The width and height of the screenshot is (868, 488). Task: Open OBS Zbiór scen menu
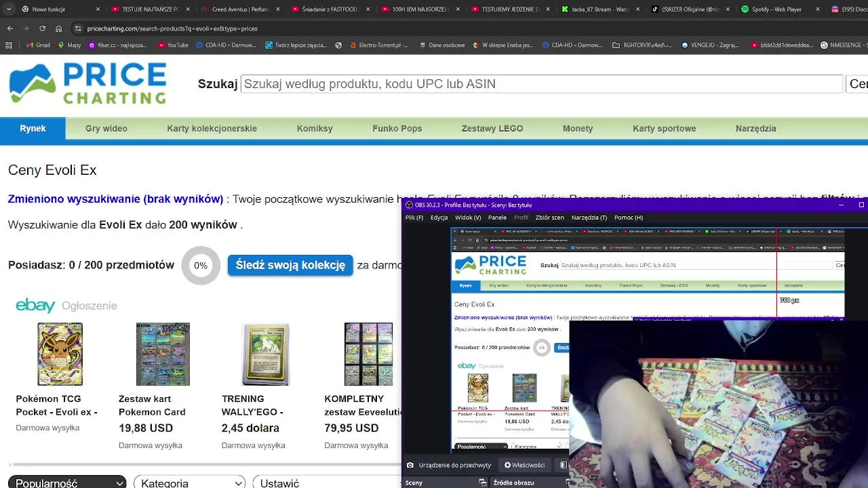click(x=549, y=218)
